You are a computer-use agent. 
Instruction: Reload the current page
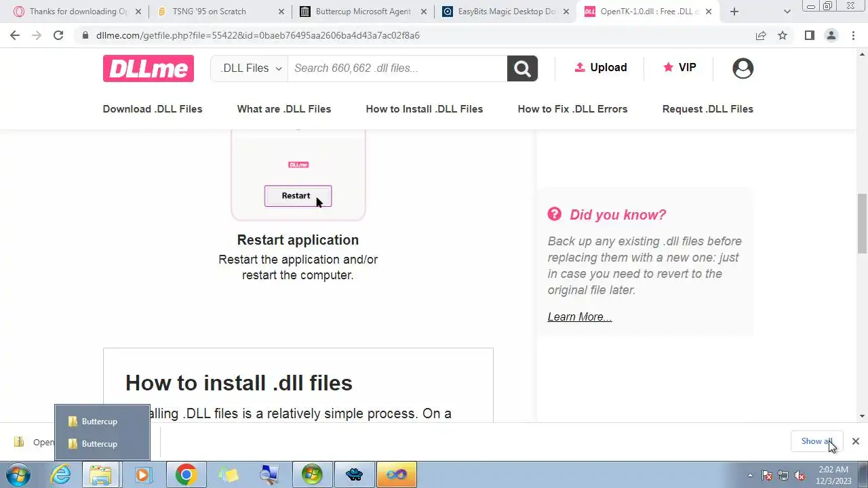pyautogui.click(x=58, y=35)
